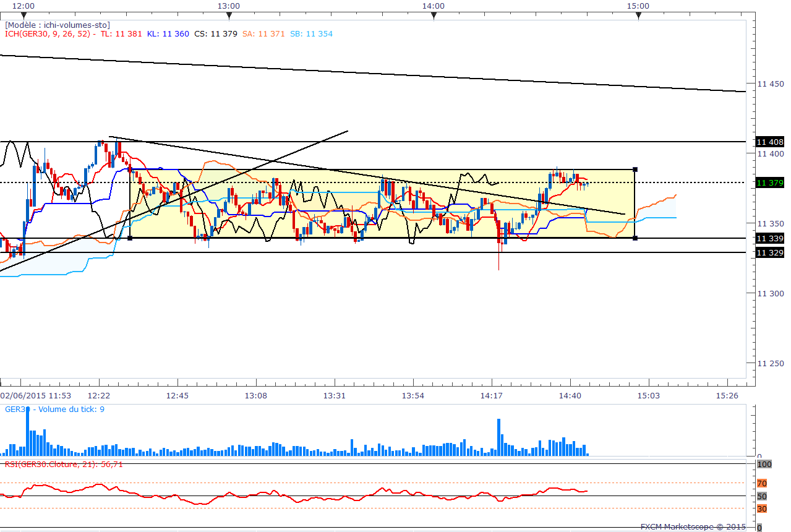
Task: Click the 14:40 bottom time label
Action: (569, 395)
